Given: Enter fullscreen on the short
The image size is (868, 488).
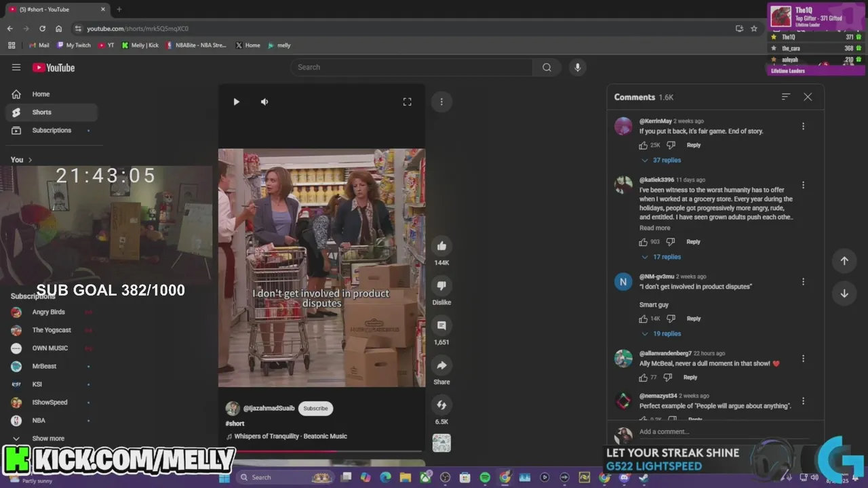Looking at the screenshot, I should [x=407, y=102].
